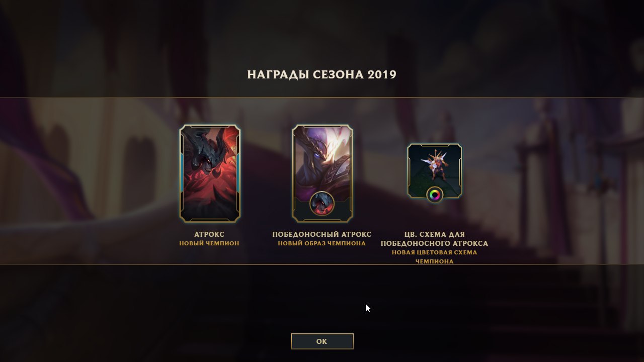
Task: Click the НОВЫЙ ОБРАЗ ЧЕМПИОНА subtitle
Action: [322, 243]
